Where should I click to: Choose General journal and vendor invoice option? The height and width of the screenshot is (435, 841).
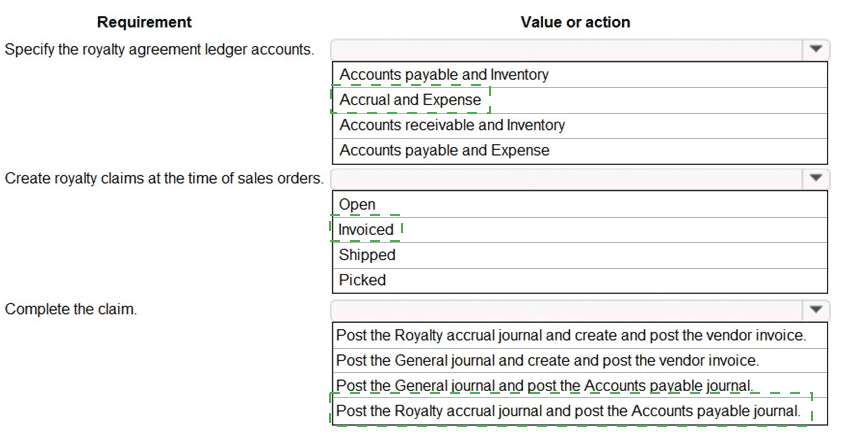(x=547, y=360)
